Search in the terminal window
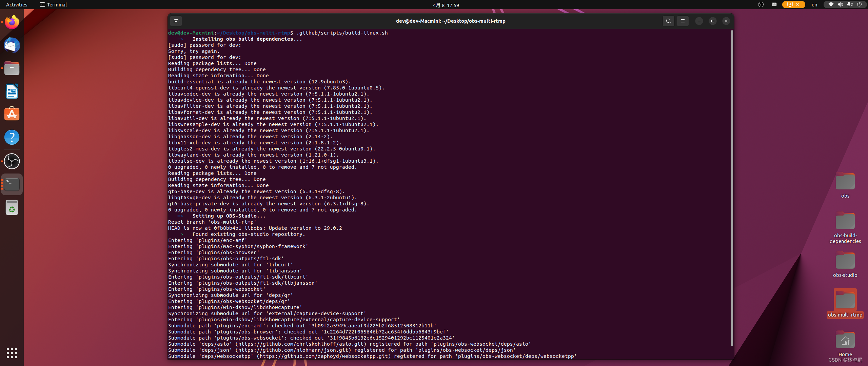 [x=668, y=21]
